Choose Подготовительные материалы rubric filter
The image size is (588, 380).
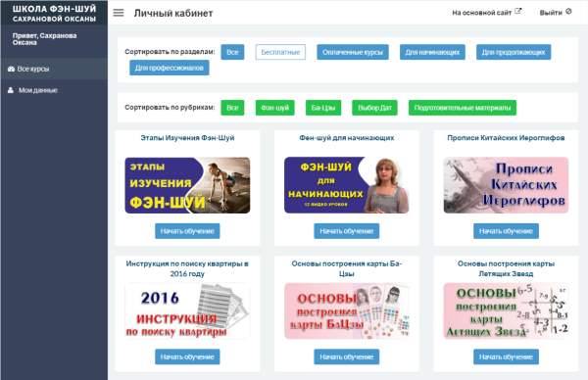pos(463,108)
